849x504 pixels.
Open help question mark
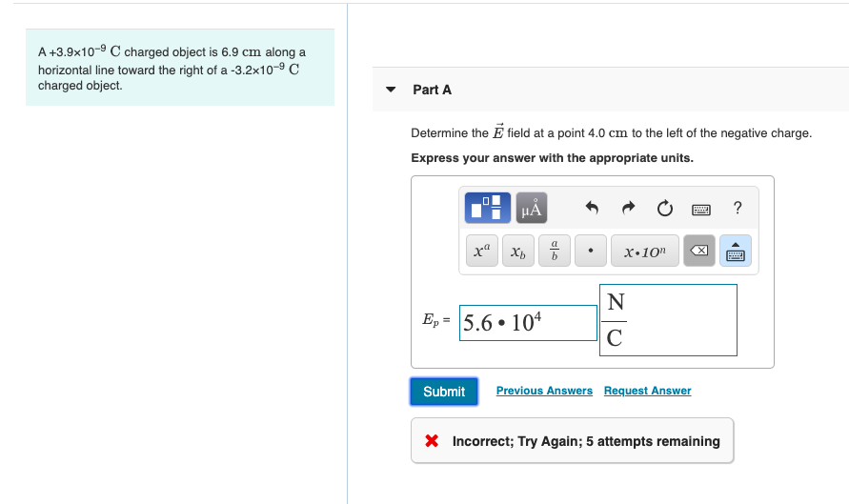coord(738,208)
